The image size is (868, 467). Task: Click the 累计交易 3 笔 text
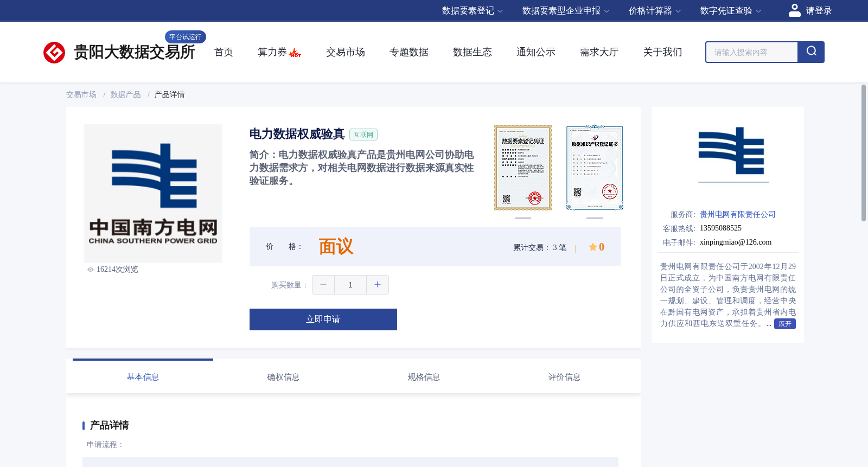[x=540, y=248]
